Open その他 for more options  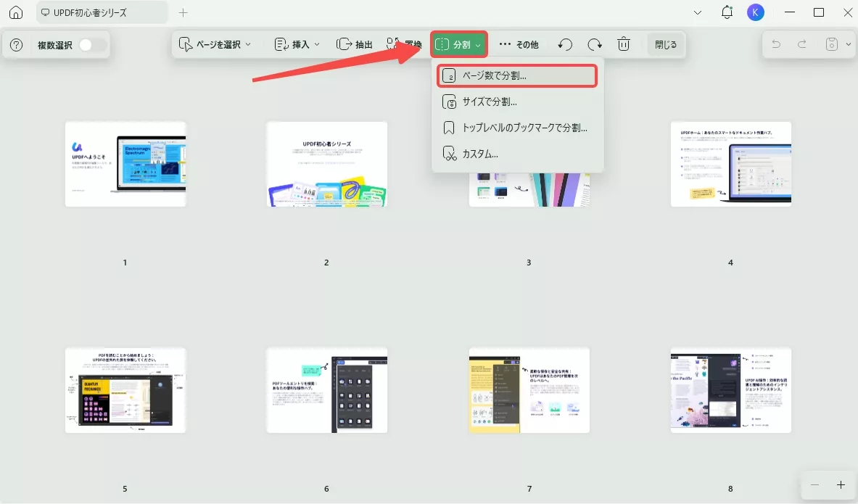(520, 44)
